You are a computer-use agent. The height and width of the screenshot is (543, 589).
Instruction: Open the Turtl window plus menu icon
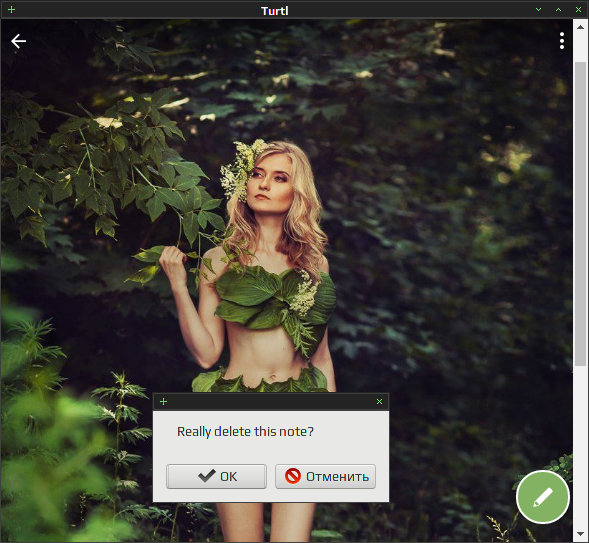coord(11,9)
